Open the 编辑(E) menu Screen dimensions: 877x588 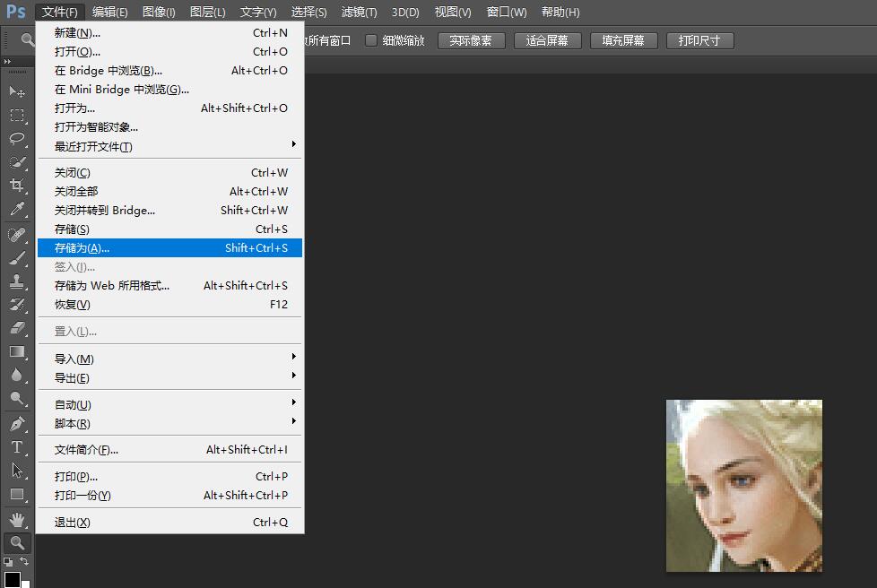109,13
